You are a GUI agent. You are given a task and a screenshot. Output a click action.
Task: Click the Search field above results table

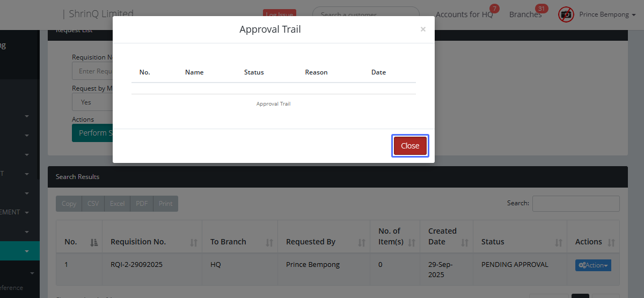575,204
